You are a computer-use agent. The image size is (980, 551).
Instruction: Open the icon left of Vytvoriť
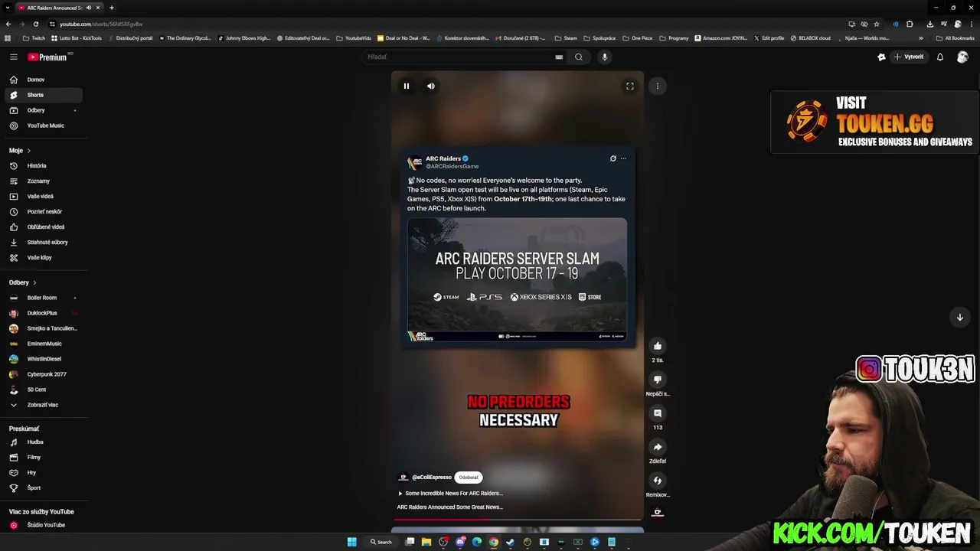pos(881,57)
